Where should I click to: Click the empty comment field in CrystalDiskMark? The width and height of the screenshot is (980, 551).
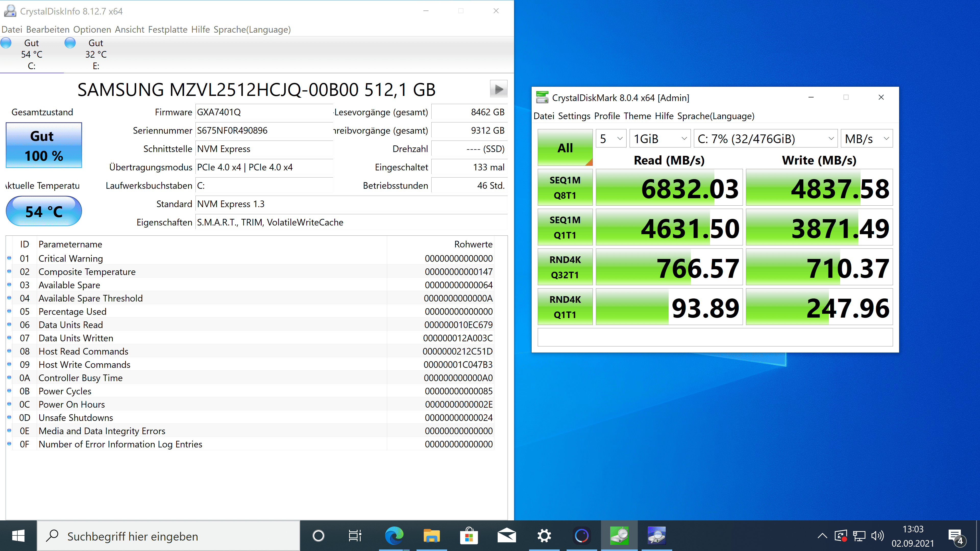(715, 337)
